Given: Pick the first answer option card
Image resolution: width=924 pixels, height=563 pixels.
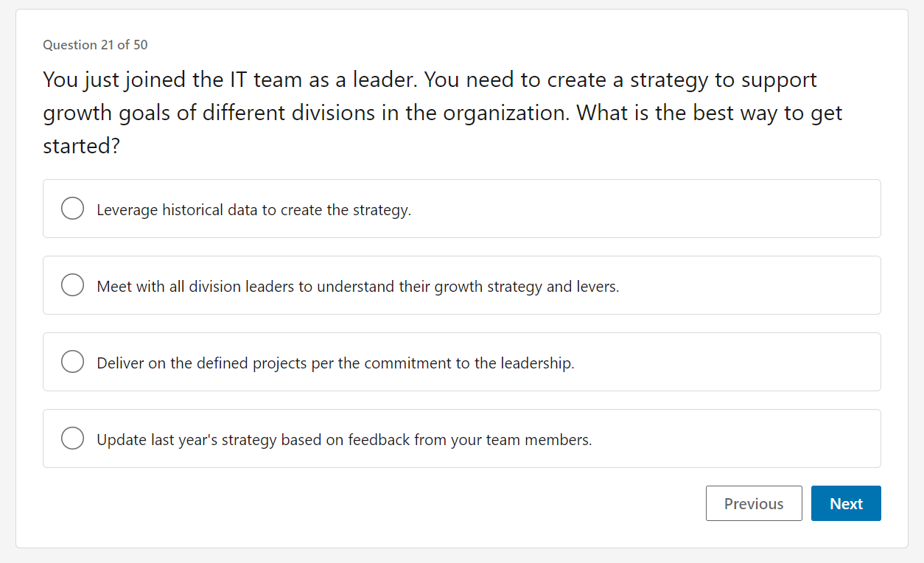Looking at the screenshot, I should pos(462,208).
